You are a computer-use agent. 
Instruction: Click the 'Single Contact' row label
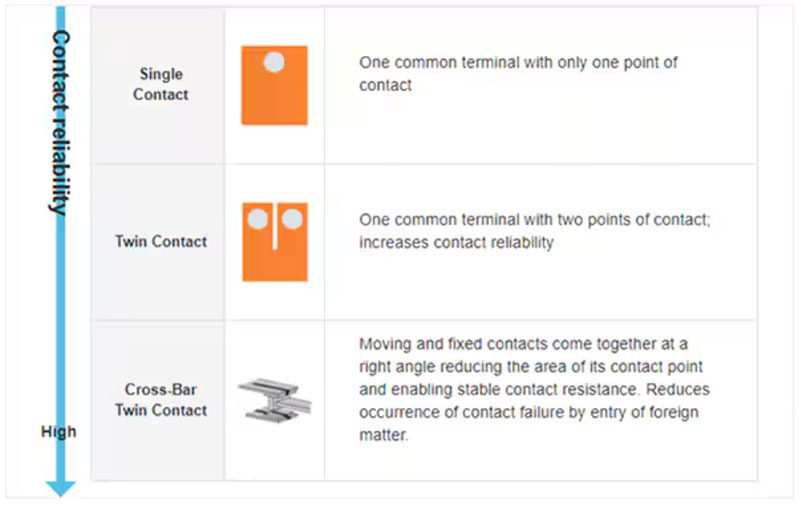(160, 85)
